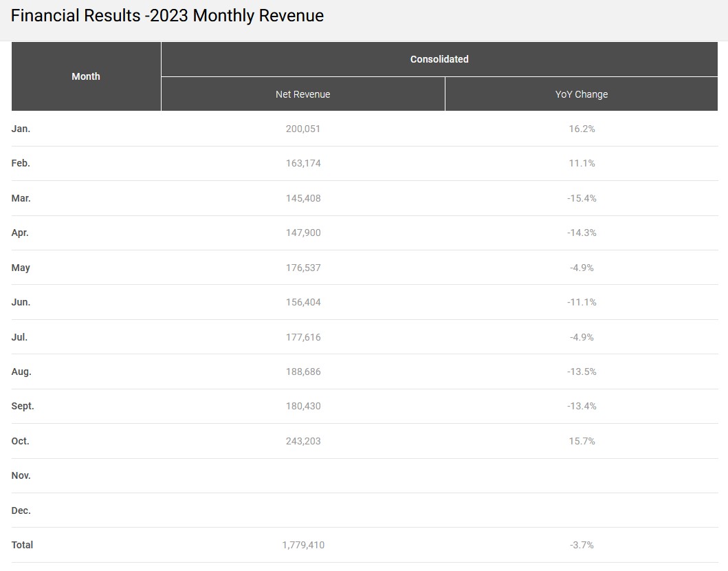The height and width of the screenshot is (571, 728).
Task: Select the Jun. row label
Action: point(21,302)
